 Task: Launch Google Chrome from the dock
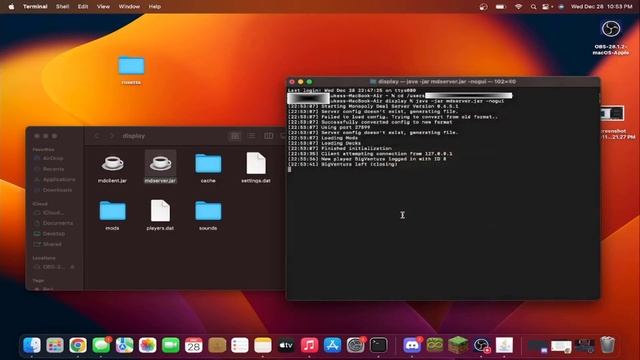[78, 345]
